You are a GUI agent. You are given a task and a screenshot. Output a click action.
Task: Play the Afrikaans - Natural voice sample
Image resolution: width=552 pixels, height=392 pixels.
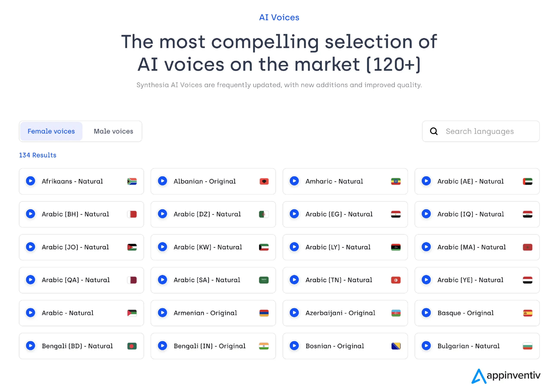coord(31,181)
